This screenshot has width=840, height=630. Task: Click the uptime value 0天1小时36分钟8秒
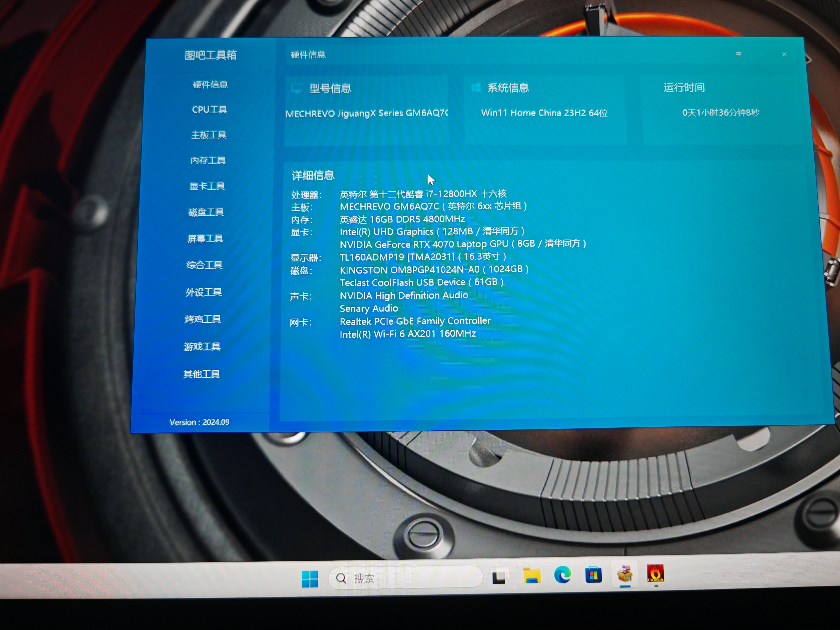(720, 112)
